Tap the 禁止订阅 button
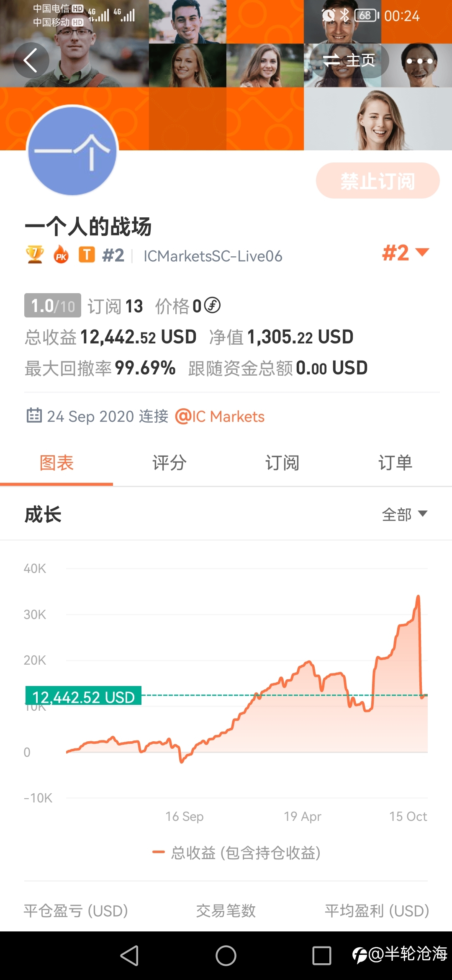 (378, 181)
